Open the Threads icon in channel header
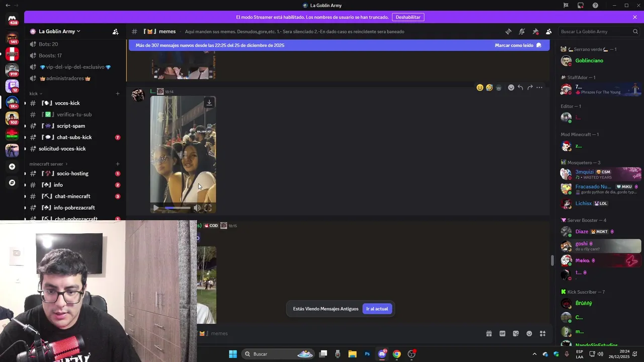This screenshot has width=644, height=362. pyautogui.click(x=508, y=31)
